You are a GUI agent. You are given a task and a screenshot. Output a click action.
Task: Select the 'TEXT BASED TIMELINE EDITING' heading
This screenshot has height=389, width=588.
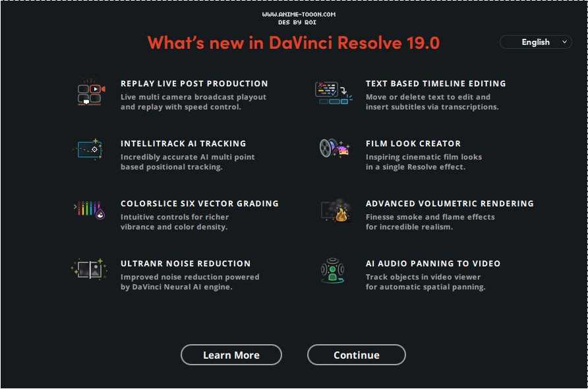pos(436,84)
